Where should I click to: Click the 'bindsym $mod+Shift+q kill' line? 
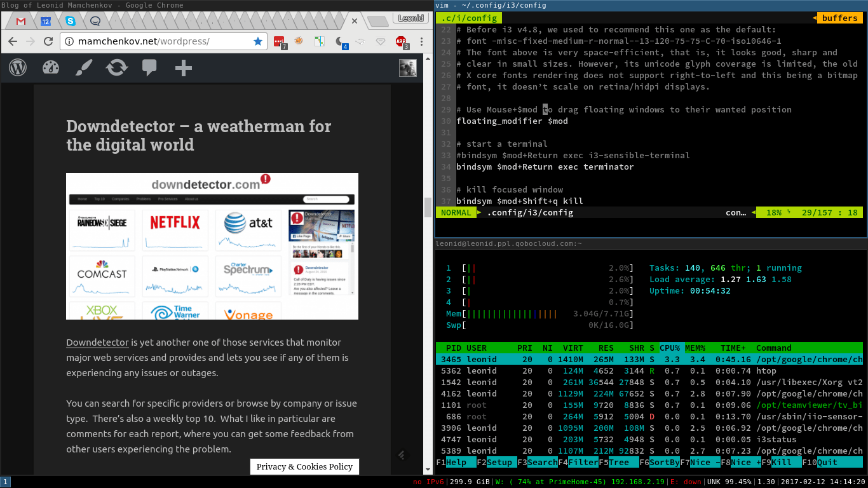(x=520, y=201)
